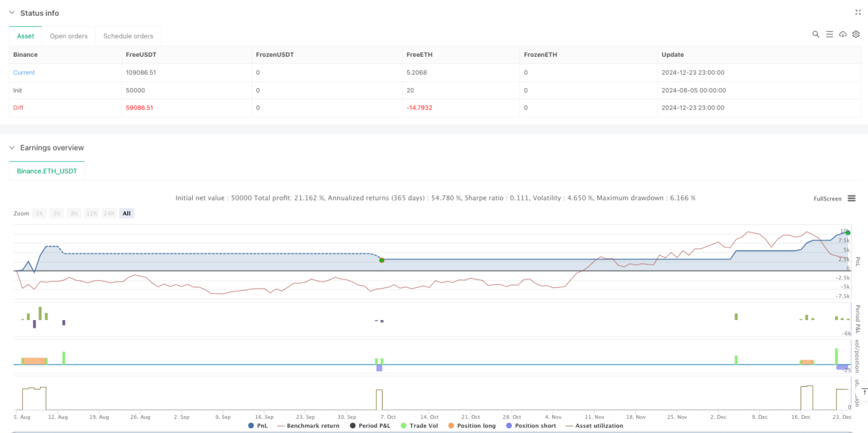This screenshot has height=433, width=868.
Task: Toggle the PnL series in chart legend
Action: (x=258, y=426)
